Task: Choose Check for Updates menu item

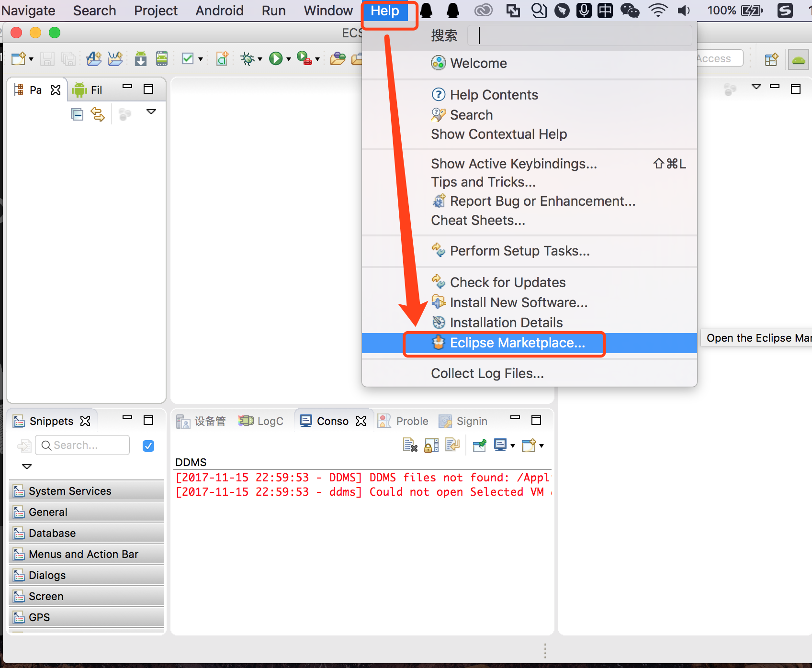Action: pyautogui.click(x=529, y=282)
